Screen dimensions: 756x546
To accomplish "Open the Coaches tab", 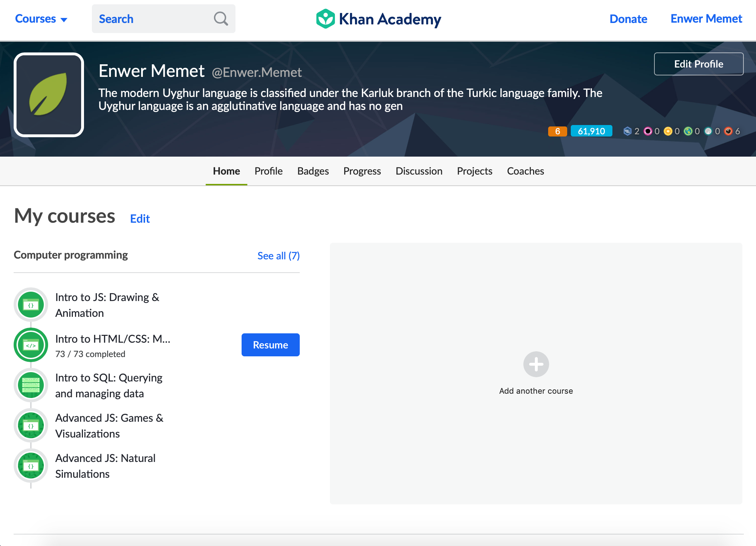I will (526, 171).
